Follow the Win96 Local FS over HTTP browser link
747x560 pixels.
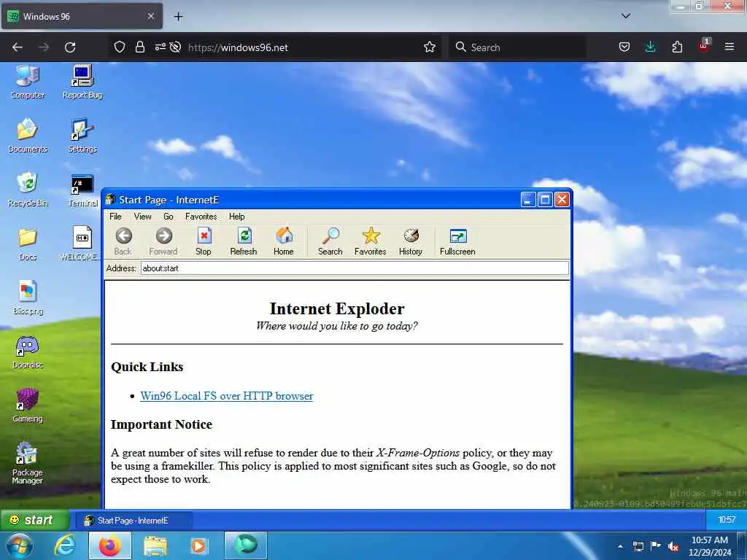point(227,396)
